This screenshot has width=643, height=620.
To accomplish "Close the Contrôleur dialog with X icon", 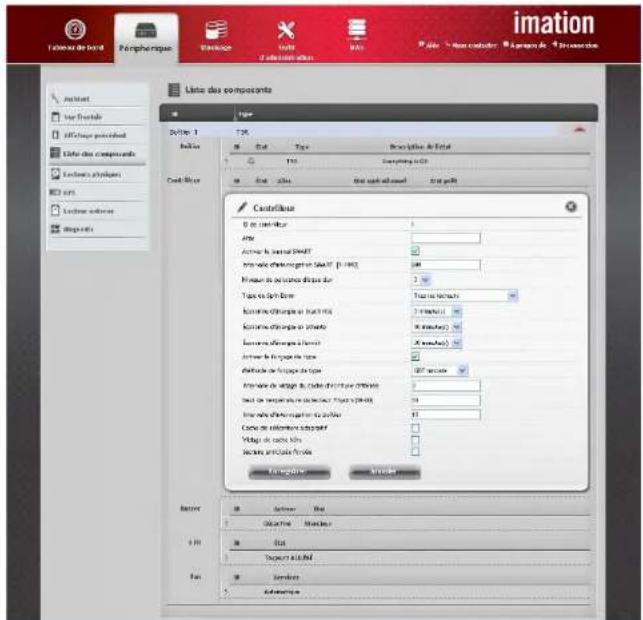I will coord(571,207).
